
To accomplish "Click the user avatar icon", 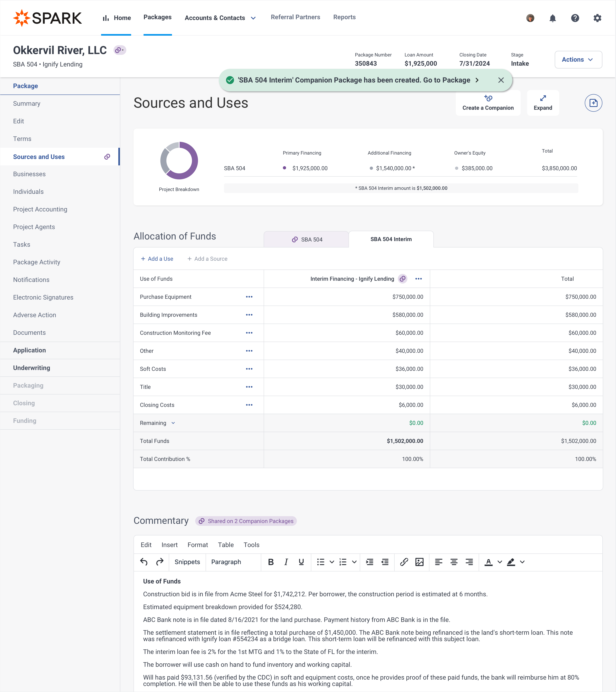I will (530, 18).
